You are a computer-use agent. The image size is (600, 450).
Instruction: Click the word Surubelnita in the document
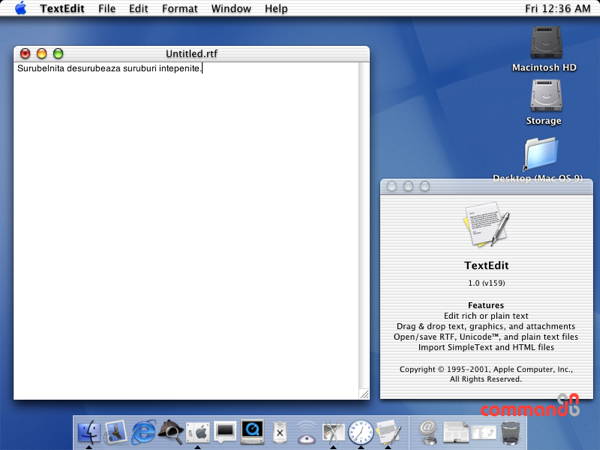click(x=41, y=68)
